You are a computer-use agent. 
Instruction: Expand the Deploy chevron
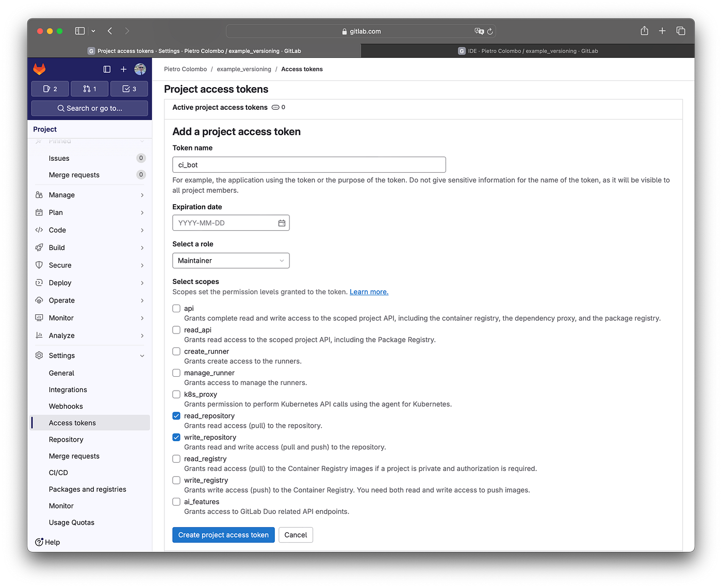click(142, 282)
